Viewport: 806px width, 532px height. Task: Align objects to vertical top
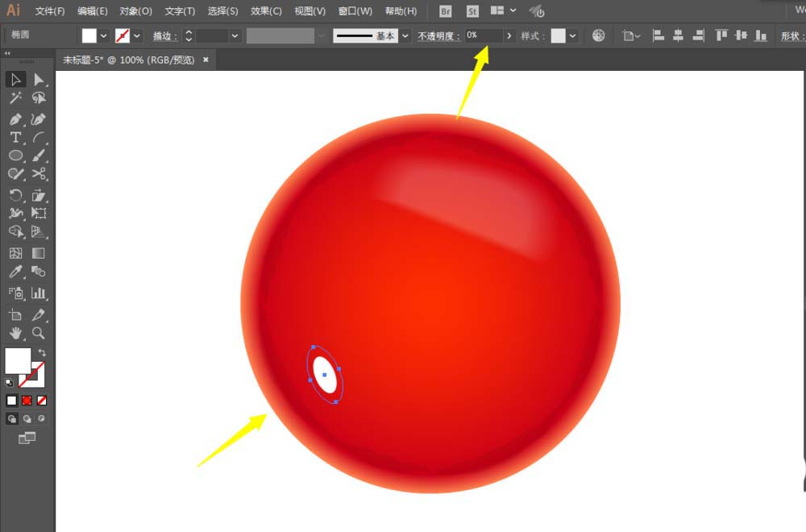(x=721, y=35)
